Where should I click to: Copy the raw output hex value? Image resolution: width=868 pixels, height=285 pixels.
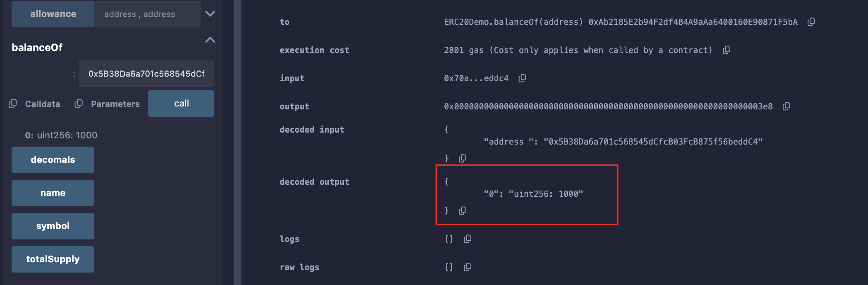pyautogui.click(x=786, y=106)
